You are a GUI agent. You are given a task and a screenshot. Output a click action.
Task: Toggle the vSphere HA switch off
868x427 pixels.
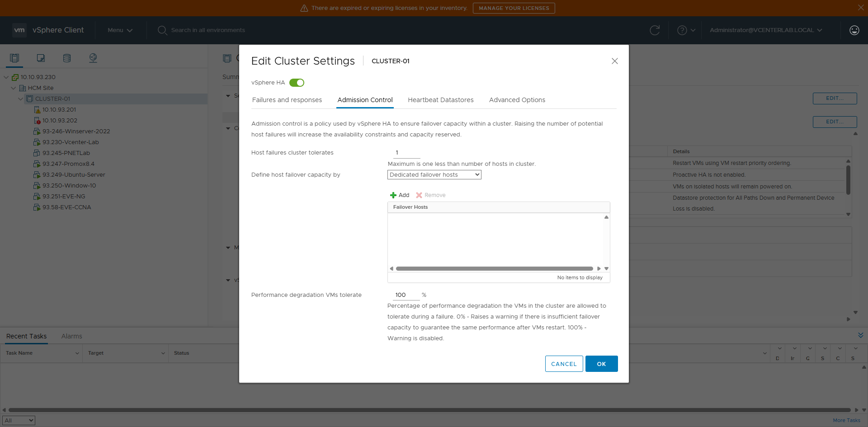[297, 83]
